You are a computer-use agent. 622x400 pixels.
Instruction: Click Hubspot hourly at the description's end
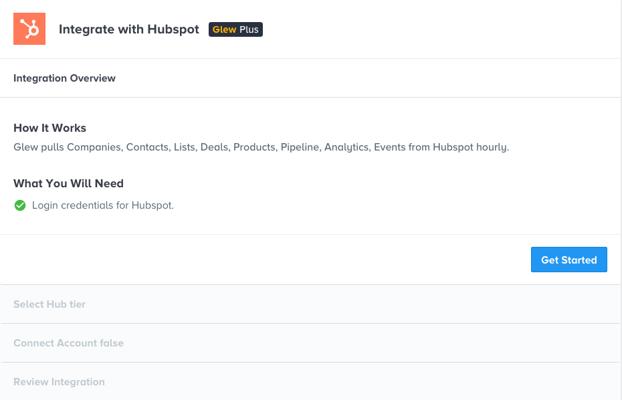[x=470, y=147]
